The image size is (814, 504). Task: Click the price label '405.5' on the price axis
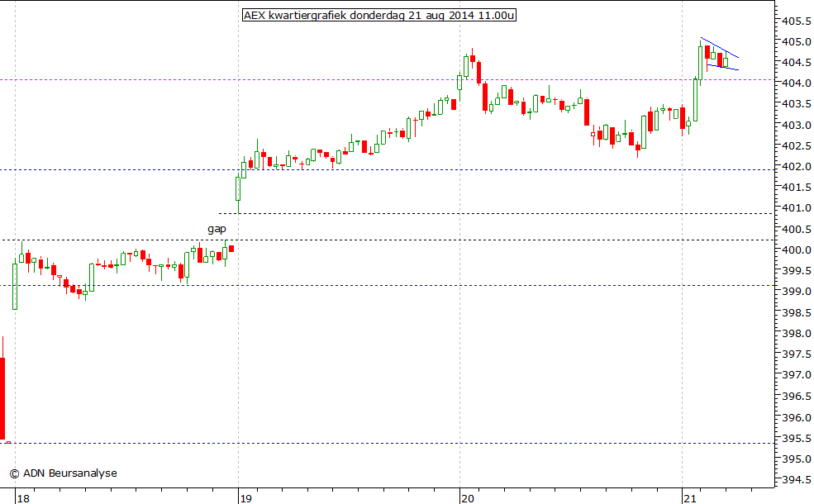(797, 21)
